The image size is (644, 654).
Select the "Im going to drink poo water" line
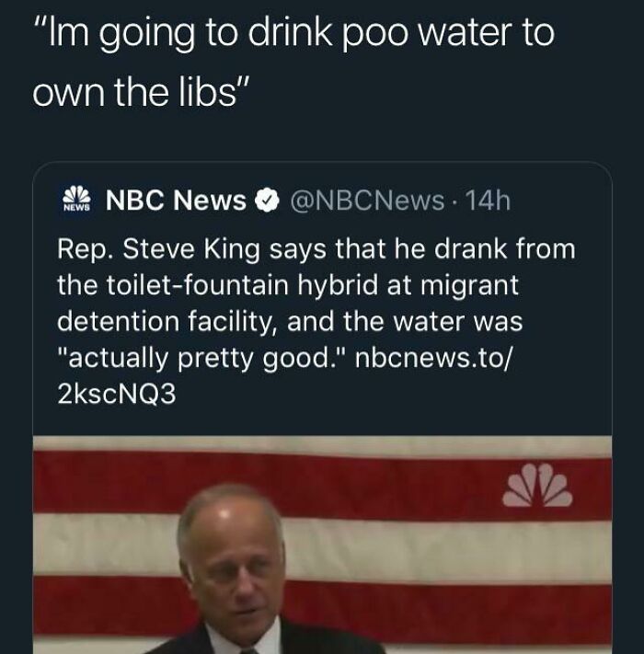pos(293,35)
